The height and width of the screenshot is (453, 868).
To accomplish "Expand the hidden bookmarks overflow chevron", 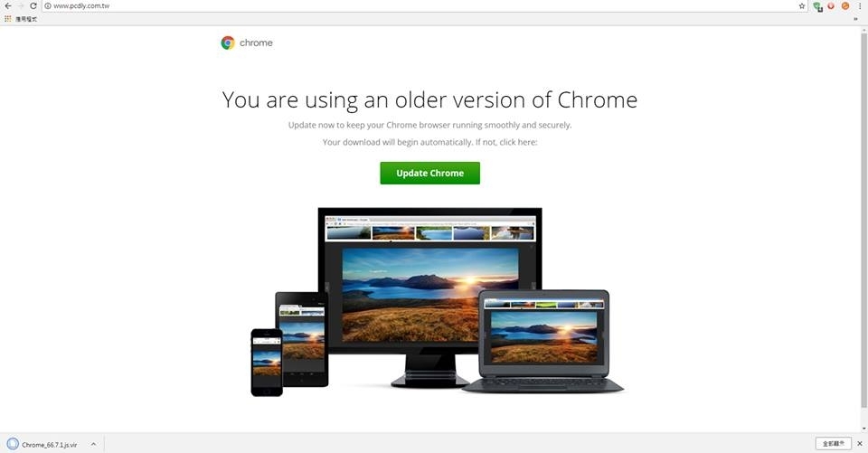I will pyautogui.click(x=856, y=19).
